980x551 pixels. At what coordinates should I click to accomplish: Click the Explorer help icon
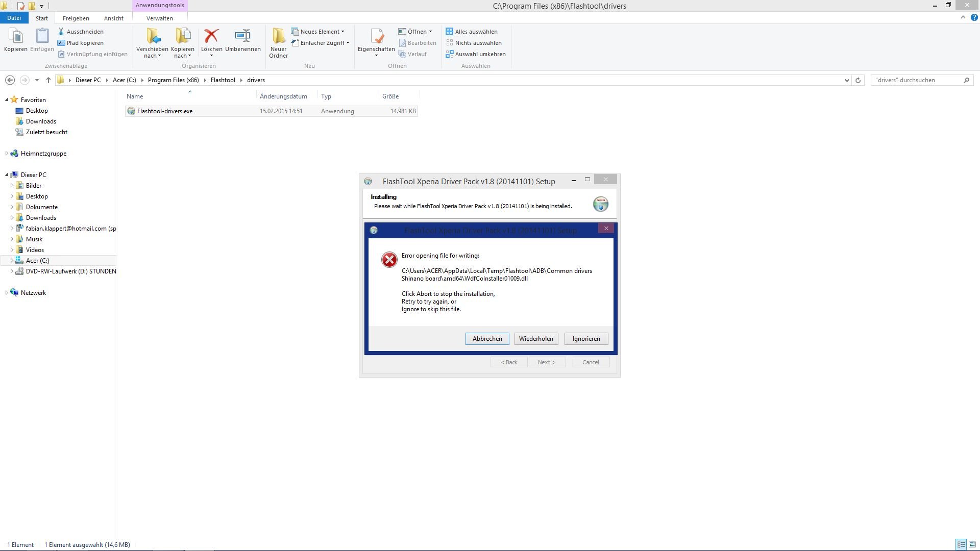tap(974, 17)
